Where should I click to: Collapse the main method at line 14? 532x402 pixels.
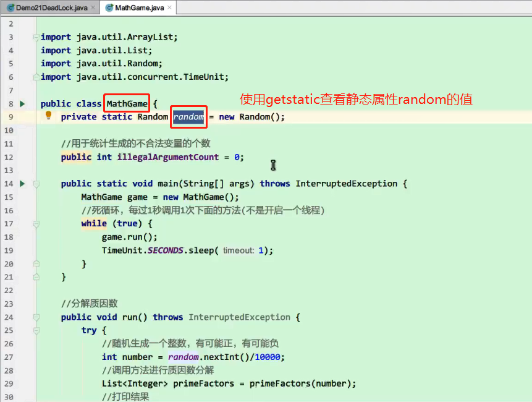[36, 184]
